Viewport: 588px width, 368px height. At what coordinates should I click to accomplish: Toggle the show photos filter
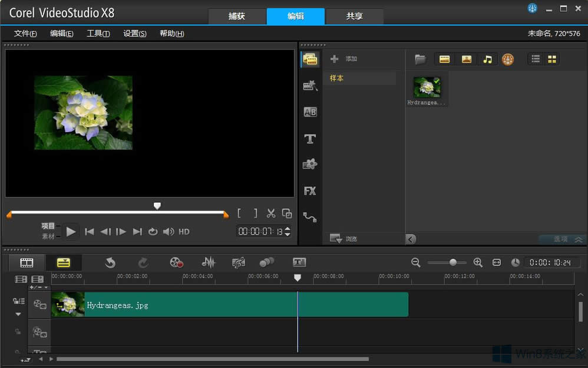[x=466, y=59]
